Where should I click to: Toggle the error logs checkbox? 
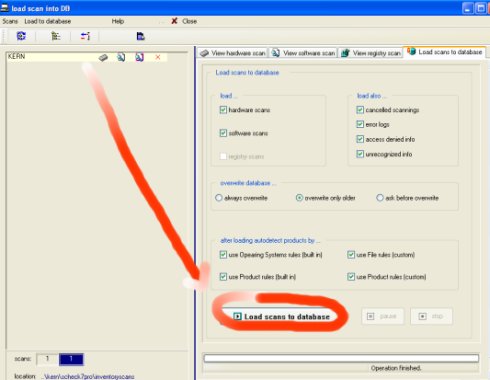tap(360, 124)
